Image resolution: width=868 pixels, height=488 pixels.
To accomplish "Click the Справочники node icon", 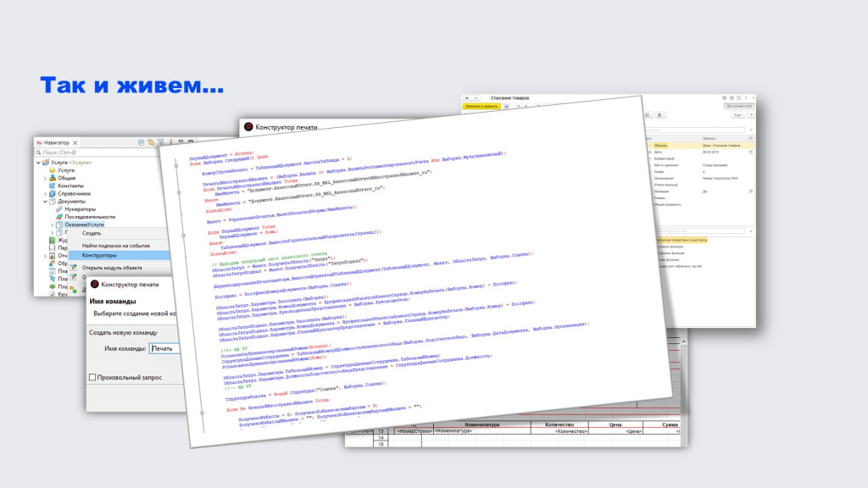I will tap(53, 194).
